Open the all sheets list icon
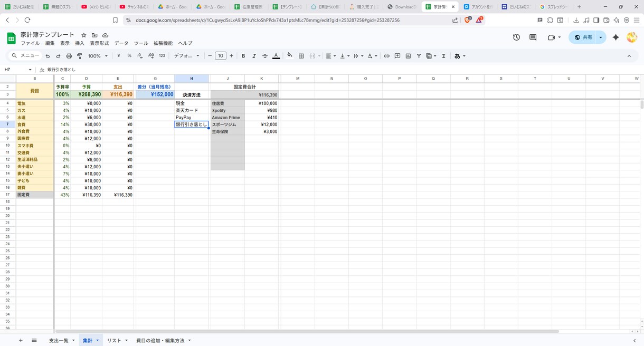The height and width of the screenshot is (346, 644). [x=34, y=340]
